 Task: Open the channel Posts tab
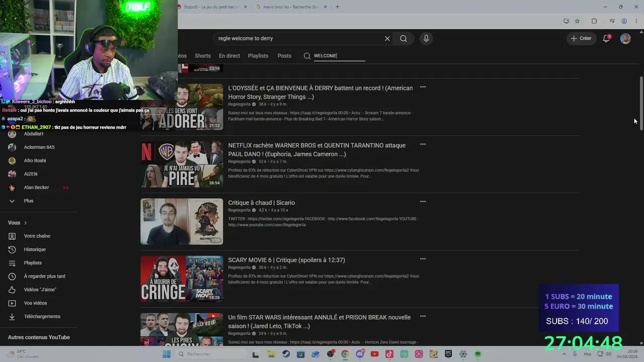(284, 56)
